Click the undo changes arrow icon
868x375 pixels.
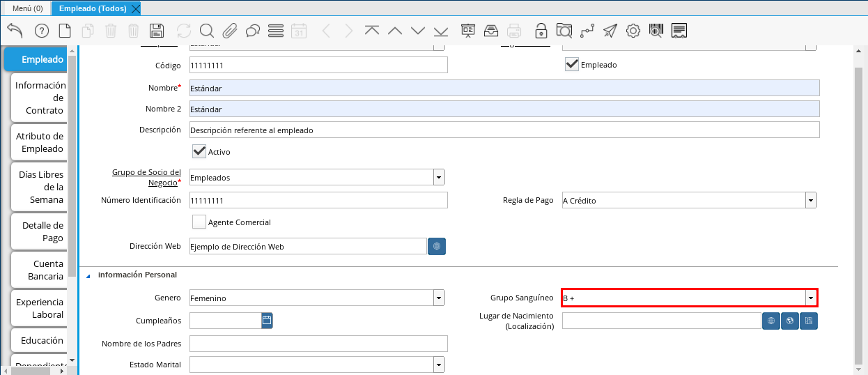tap(15, 31)
